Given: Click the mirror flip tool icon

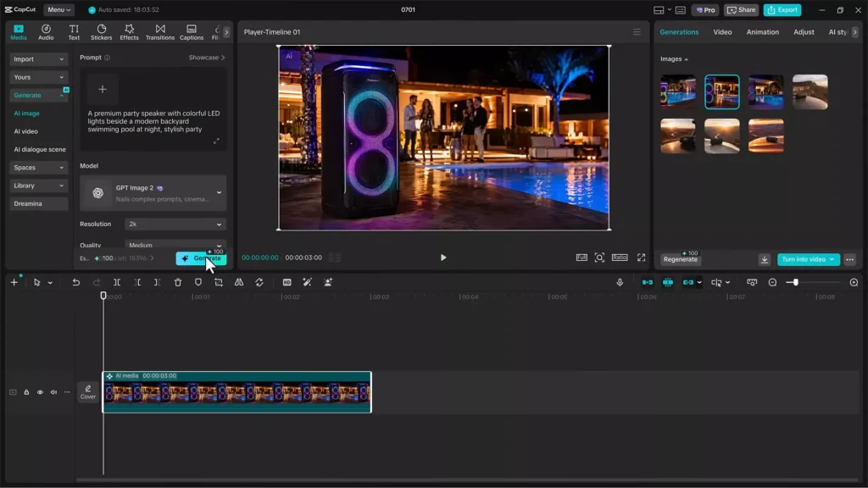Looking at the screenshot, I should (x=239, y=282).
